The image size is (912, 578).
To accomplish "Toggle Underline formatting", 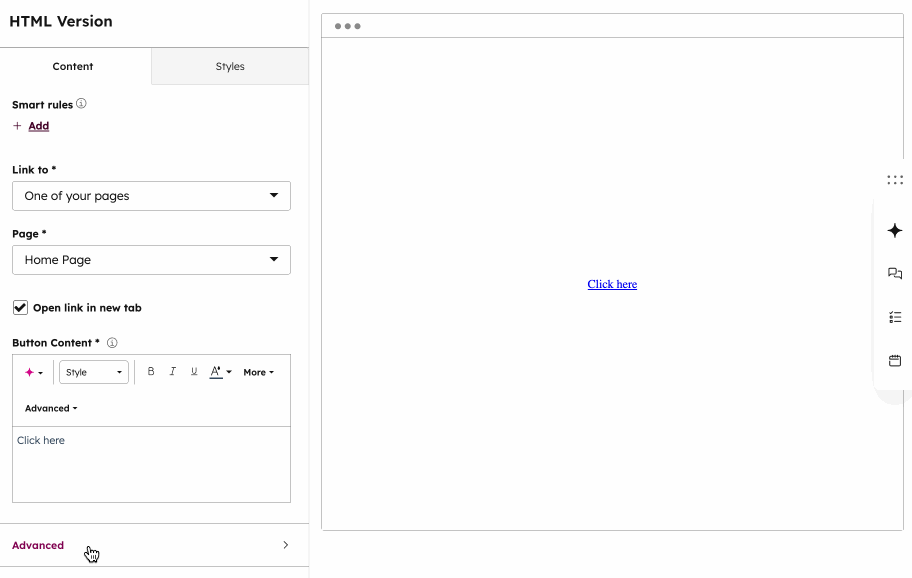I will (x=193, y=371).
